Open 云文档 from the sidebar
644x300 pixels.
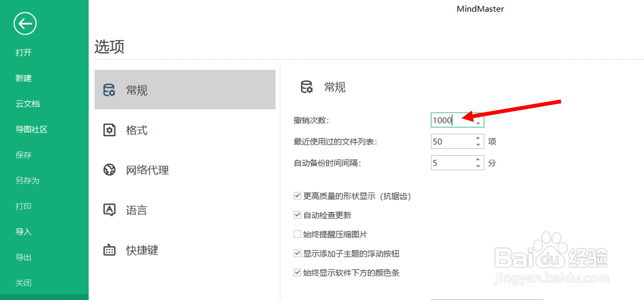click(x=28, y=104)
